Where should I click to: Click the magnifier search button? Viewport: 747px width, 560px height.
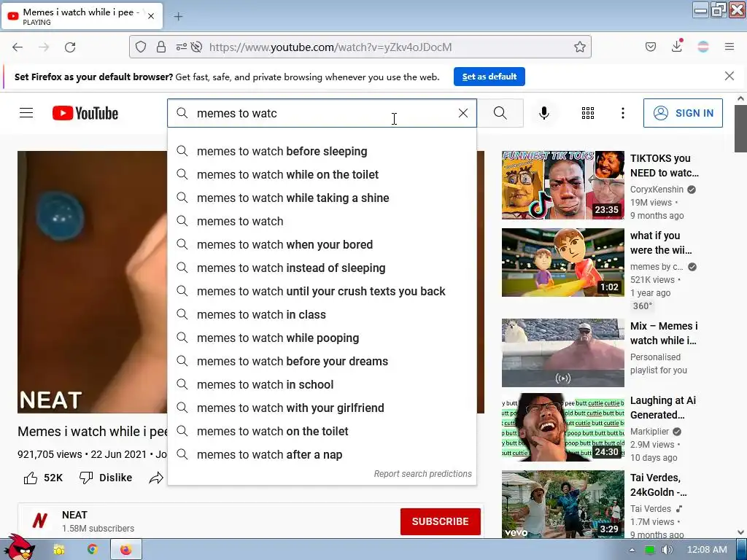click(x=500, y=113)
